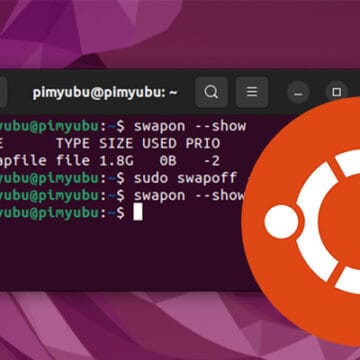
Task: Open the terminal hamburger menu
Action: tap(252, 92)
